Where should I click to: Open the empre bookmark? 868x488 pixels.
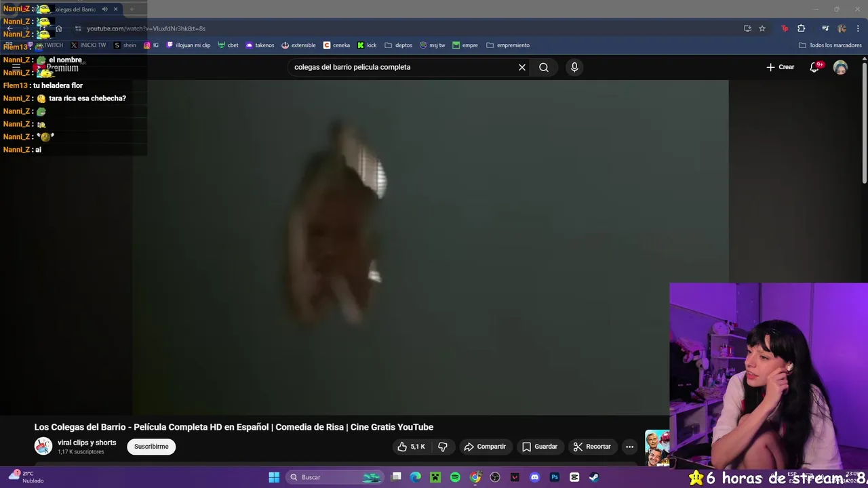point(465,45)
